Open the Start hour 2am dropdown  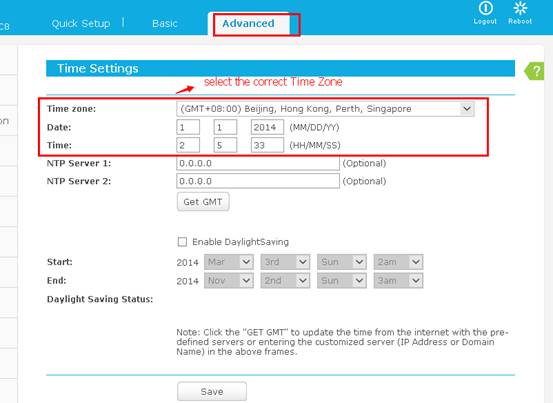click(399, 262)
